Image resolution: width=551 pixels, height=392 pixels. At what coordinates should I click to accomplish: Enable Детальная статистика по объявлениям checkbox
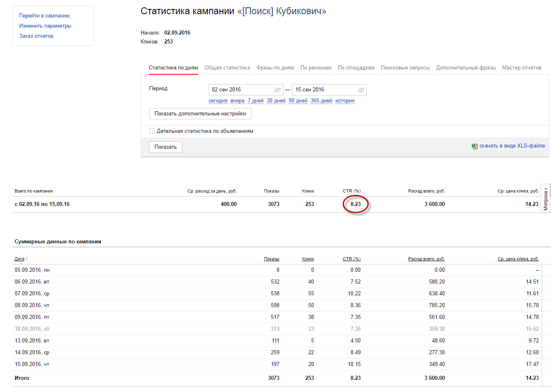point(152,131)
